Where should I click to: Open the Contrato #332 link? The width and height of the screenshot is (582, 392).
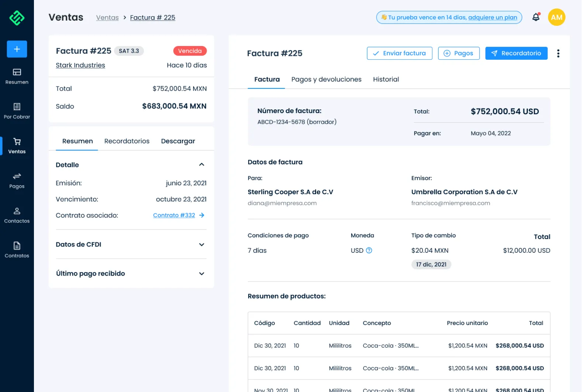coord(174,215)
